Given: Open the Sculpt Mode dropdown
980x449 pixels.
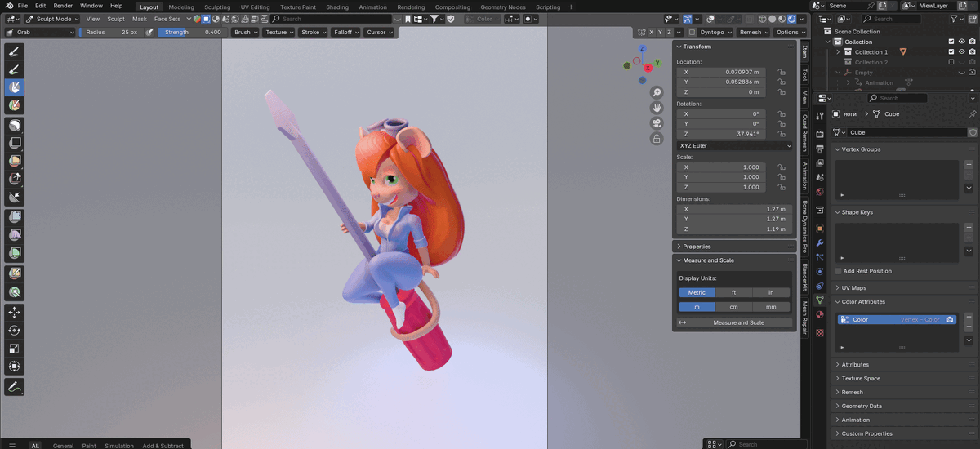Looking at the screenshot, I should (51, 18).
